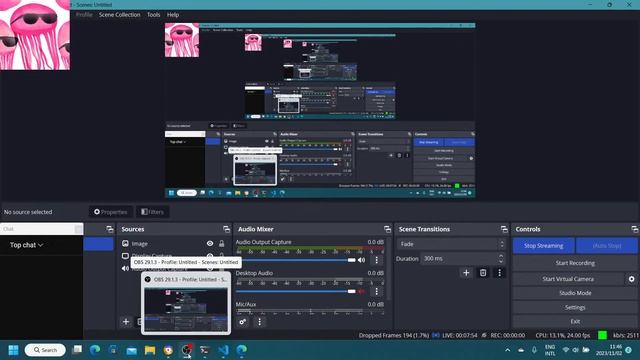Open Terminal from the taskbar

pos(205,350)
